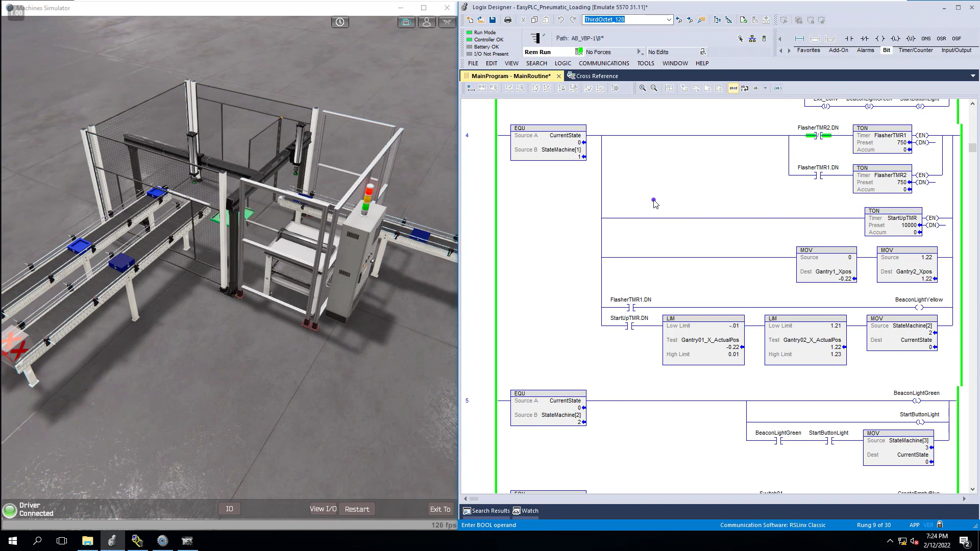Insert an Examine On (XIC) contact instruction
980x551 pixels.
(849, 39)
